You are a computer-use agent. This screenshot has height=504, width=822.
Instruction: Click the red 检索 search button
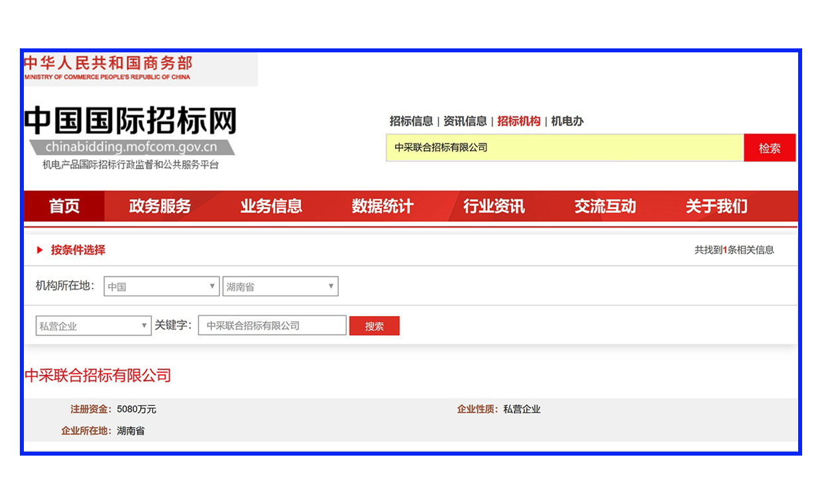769,147
